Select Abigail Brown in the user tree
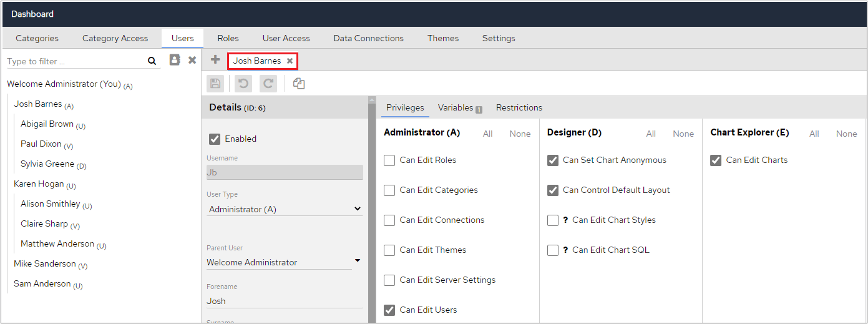The width and height of the screenshot is (868, 324). [53, 124]
